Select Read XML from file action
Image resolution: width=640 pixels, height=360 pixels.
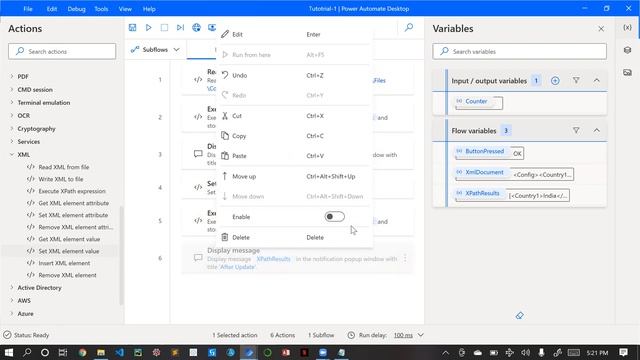point(63,167)
